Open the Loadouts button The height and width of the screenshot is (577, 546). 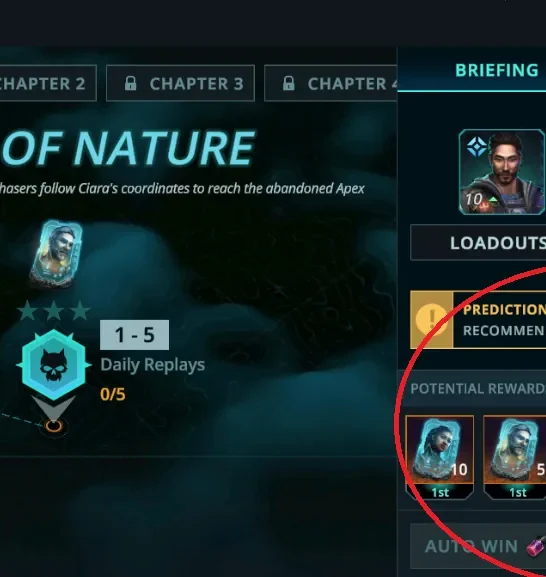coord(478,243)
